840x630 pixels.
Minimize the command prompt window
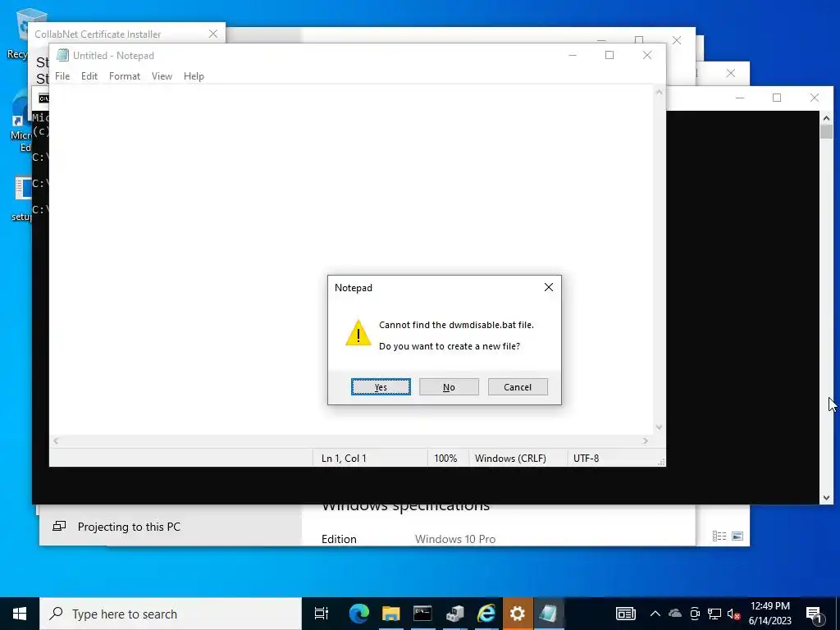point(740,98)
